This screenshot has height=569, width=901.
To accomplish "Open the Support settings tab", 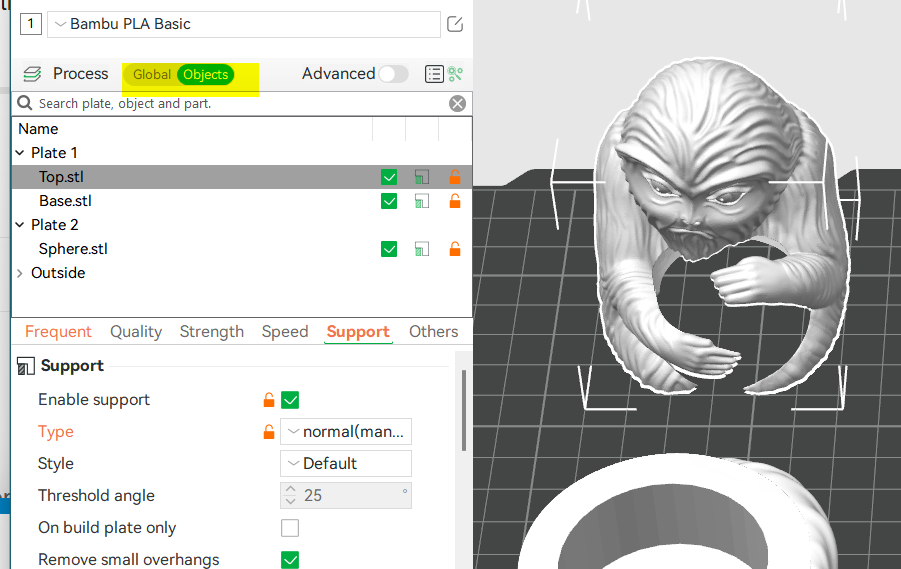I will coord(358,332).
